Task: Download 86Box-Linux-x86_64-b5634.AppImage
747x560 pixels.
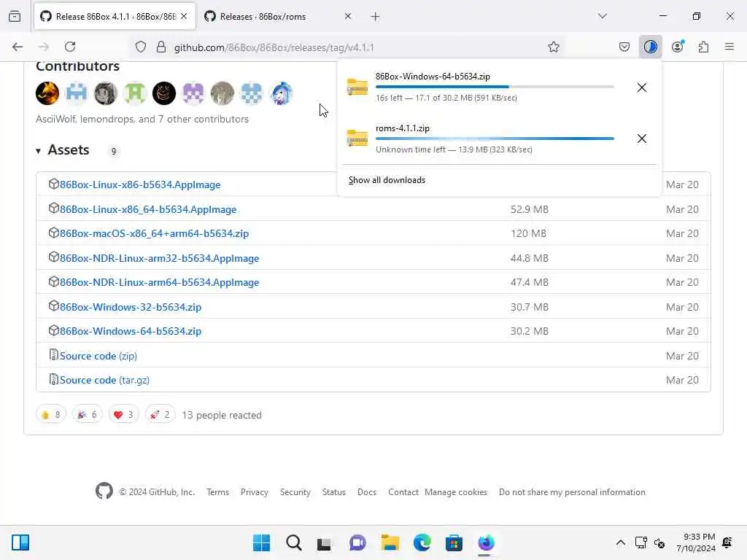Action: pyautogui.click(x=147, y=209)
